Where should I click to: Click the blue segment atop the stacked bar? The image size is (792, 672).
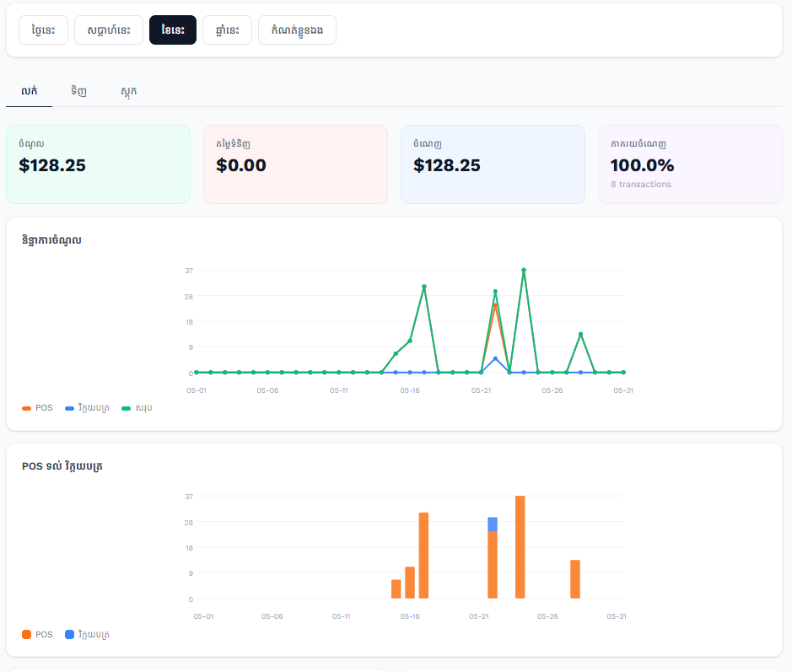coord(493,524)
